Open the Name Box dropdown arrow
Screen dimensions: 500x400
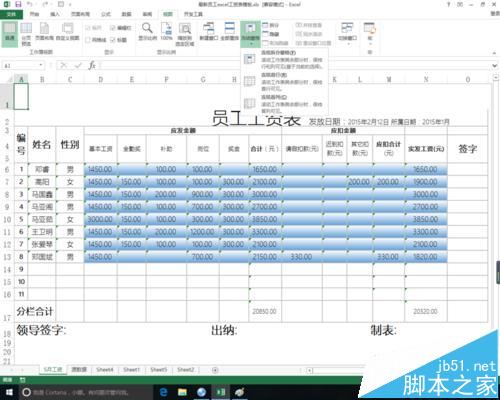coord(41,65)
